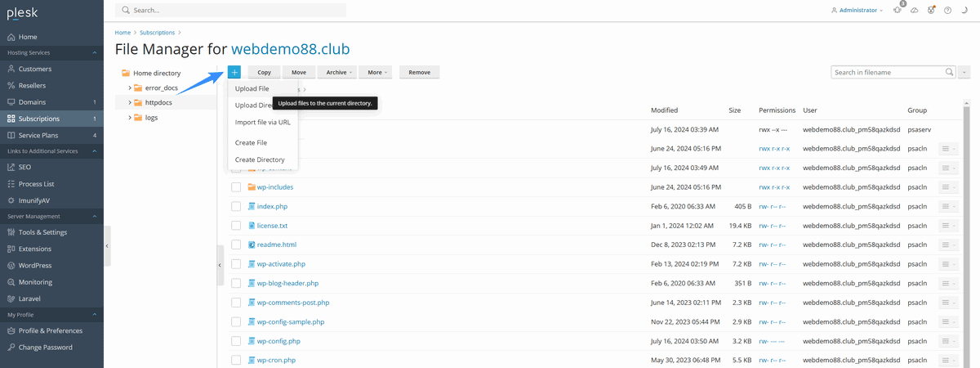Click the cloud icon in the top bar
Screen dimensions: 980x368
pyautogui.click(x=915, y=10)
